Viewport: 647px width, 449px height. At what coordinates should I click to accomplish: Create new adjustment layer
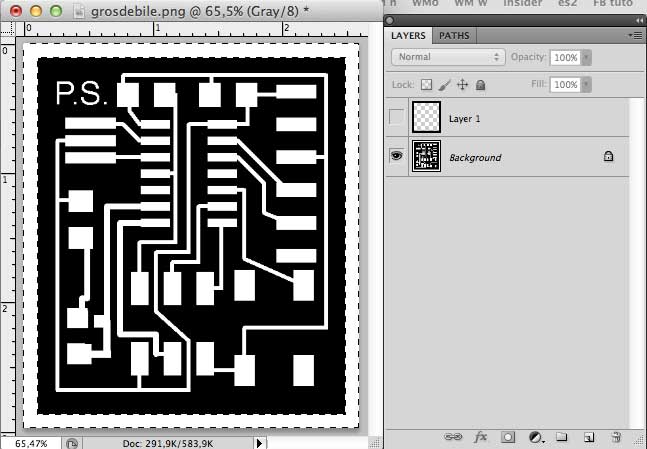[536, 437]
